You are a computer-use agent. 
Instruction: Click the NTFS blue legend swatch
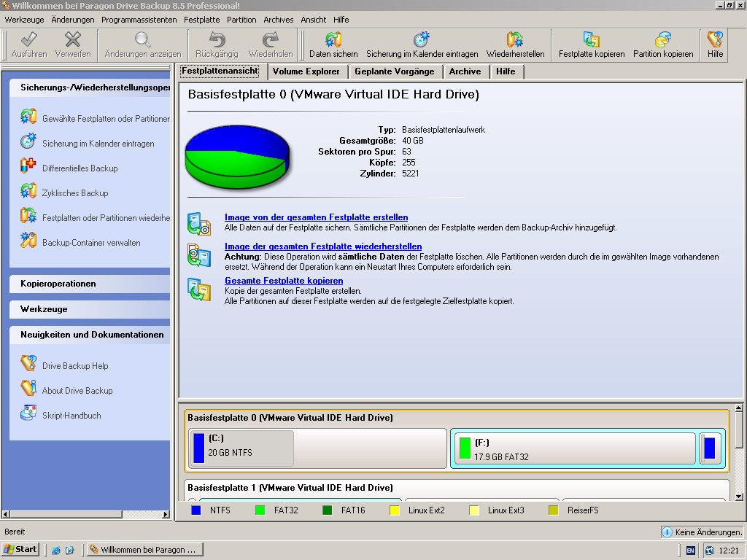[196, 510]
